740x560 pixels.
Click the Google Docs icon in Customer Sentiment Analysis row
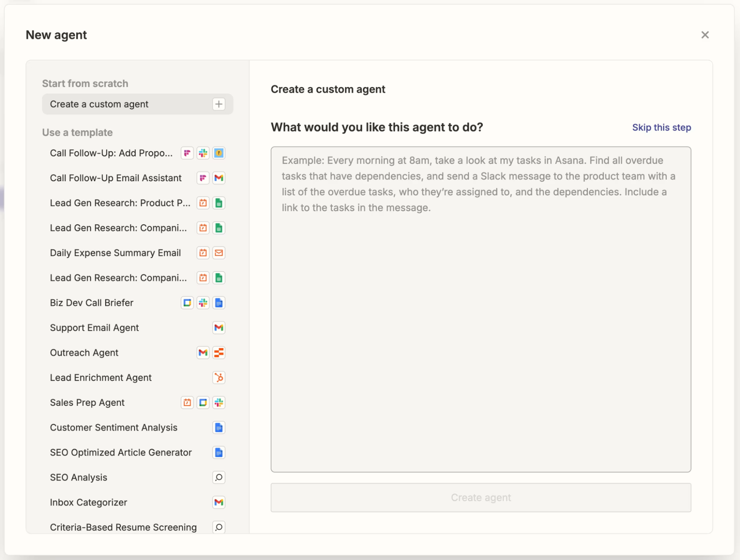tap(219, 428)
